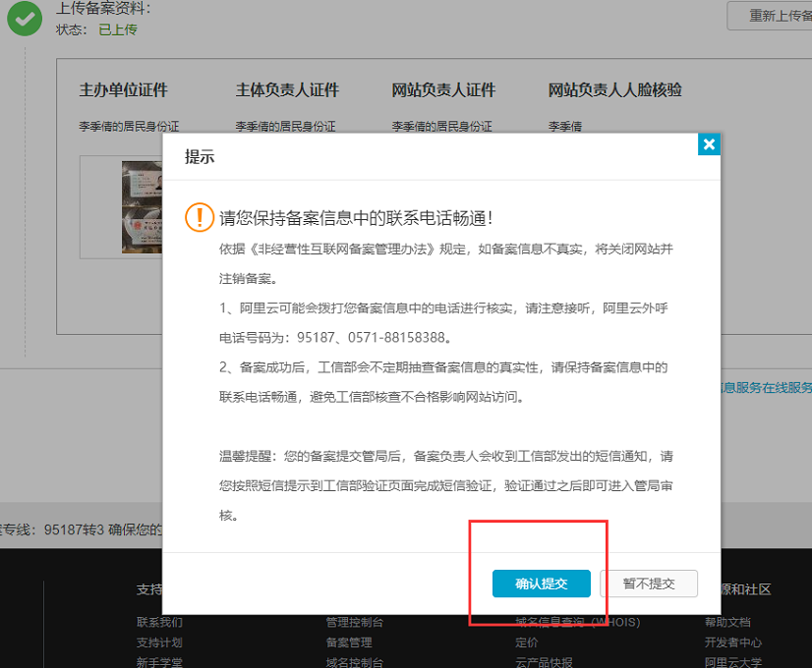This screenshot has height=668, width=812.
Task: Confirm submission with 确认提交 button
Action: tap(541, 583)
